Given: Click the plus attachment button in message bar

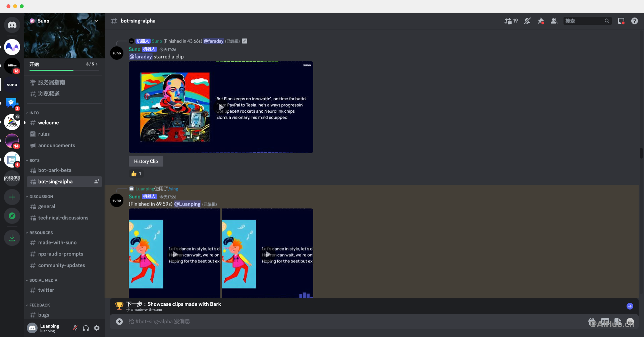Looking at the screenshot, I should [x=119, y=322].
